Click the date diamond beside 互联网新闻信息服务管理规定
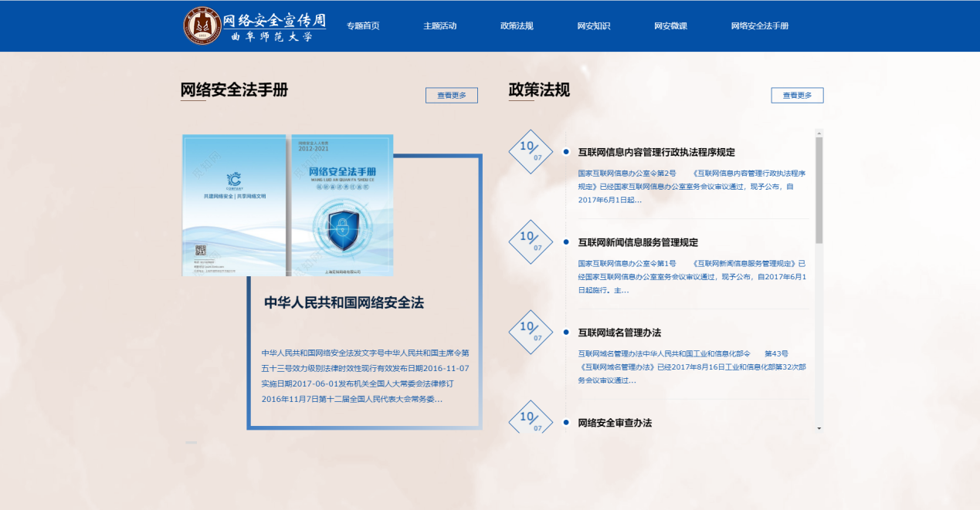Image resolution: width=980 pixels, height=510 pixels. pyautogui.click(x=531, y=241)
